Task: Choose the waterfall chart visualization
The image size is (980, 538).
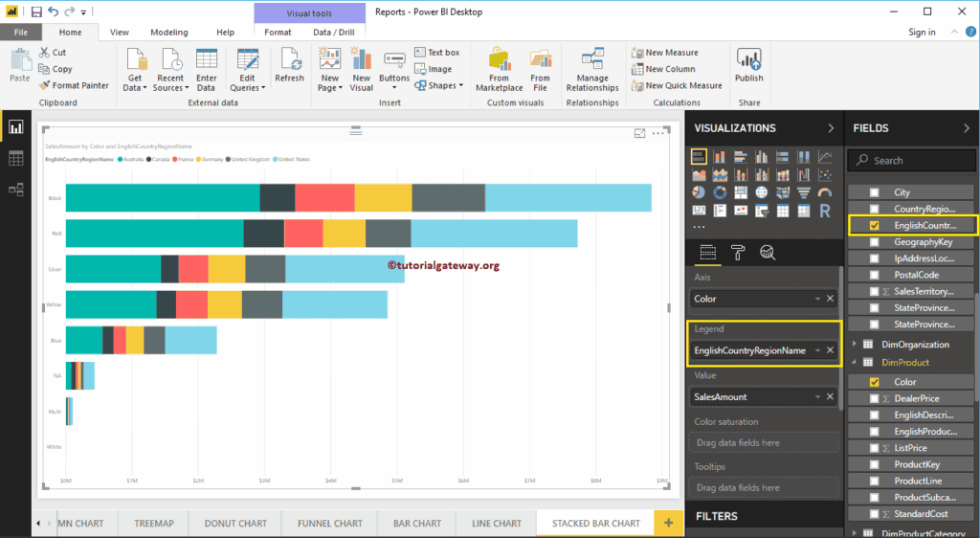Action: [804, 175]
